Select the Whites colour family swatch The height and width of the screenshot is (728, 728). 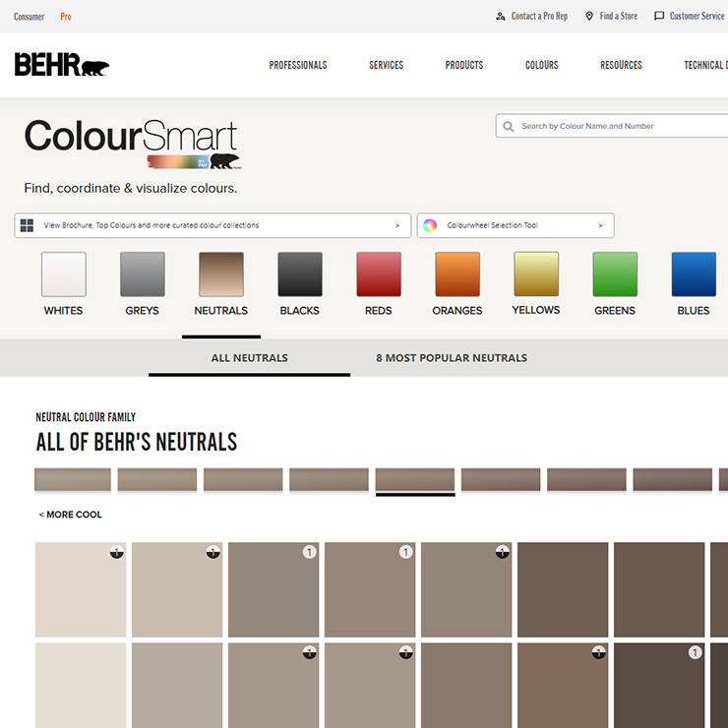click(64, 273)
